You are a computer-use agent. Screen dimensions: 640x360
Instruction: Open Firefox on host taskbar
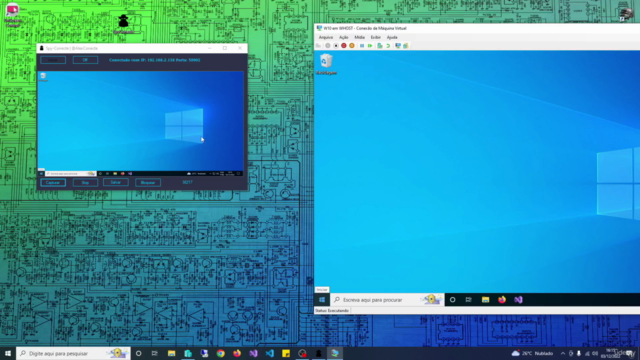coord(237,353)
